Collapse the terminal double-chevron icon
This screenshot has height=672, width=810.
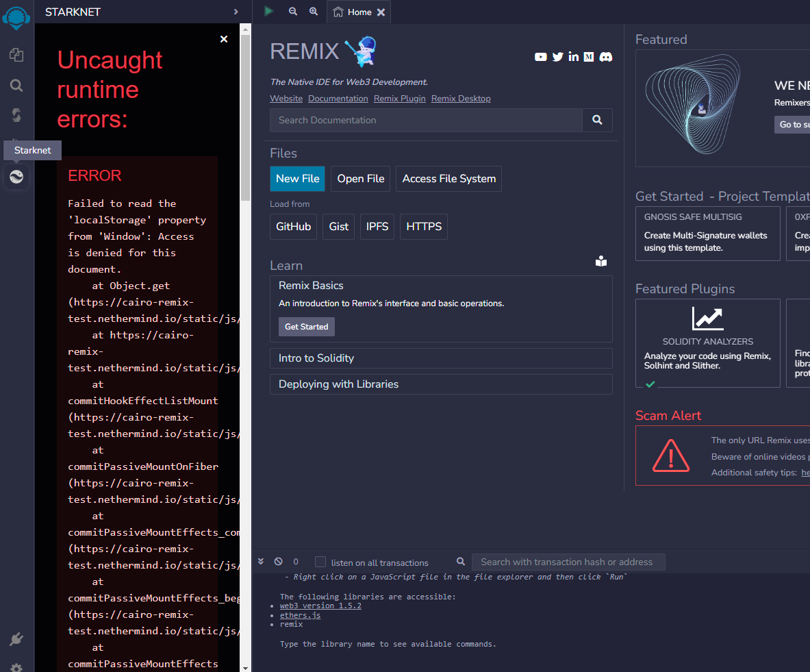(261, 562)
